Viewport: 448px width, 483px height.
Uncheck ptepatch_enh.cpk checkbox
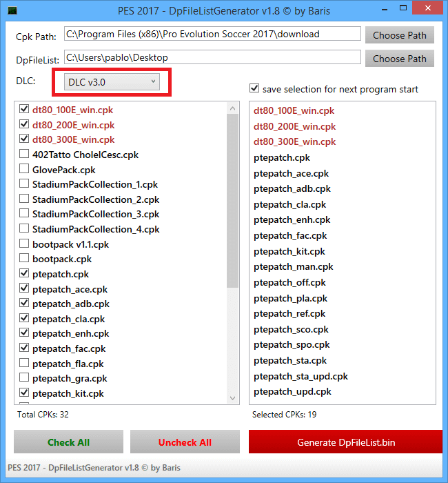coord(24,333)
